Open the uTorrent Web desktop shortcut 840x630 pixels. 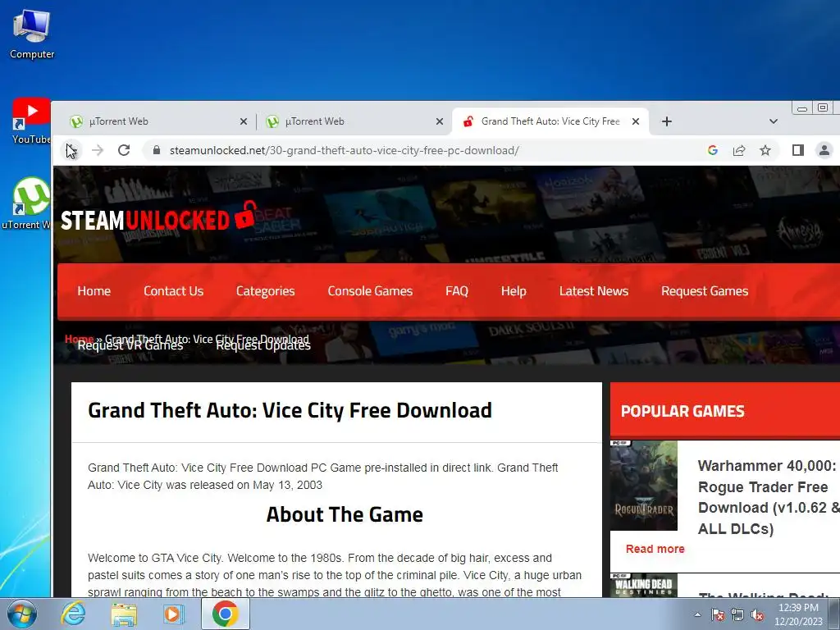click(28, 203)
